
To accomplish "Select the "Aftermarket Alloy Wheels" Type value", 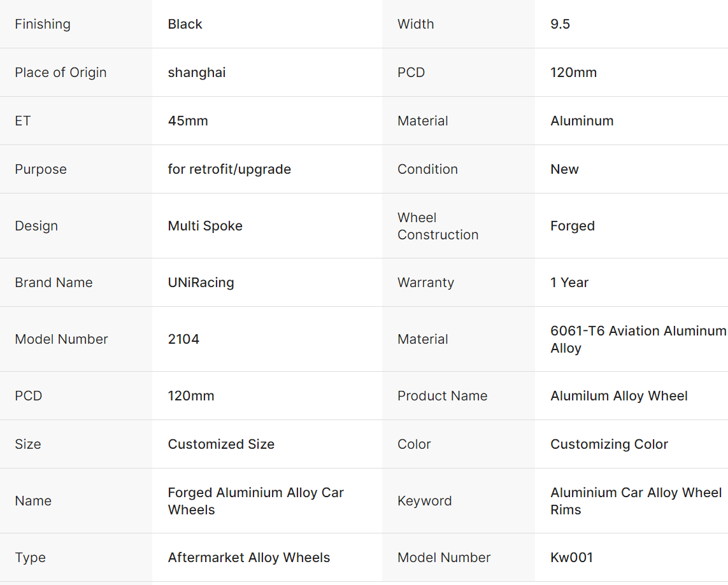I will [x=249, y=558].
